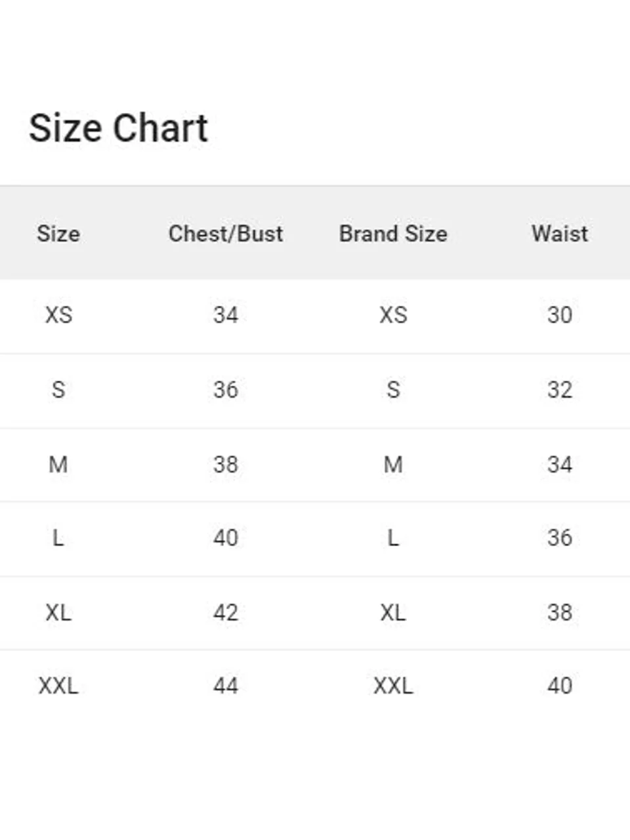Click the Brand Size column header
Screen dimensions: 630x840
tap(393, 234)
